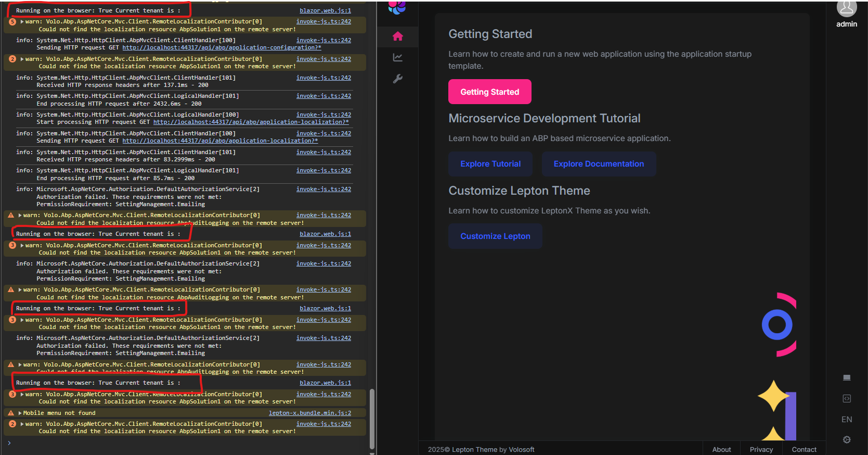868x455 pixels.
Task: Click the Explore Documentation button
Action: [598, 164]
